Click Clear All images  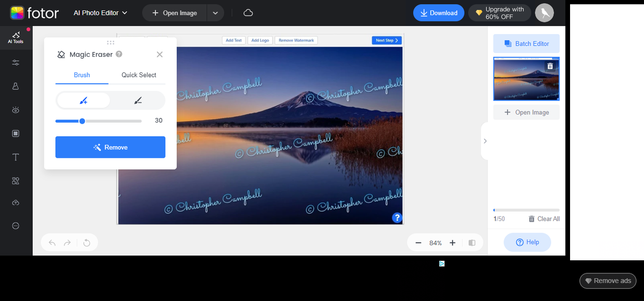544,219
